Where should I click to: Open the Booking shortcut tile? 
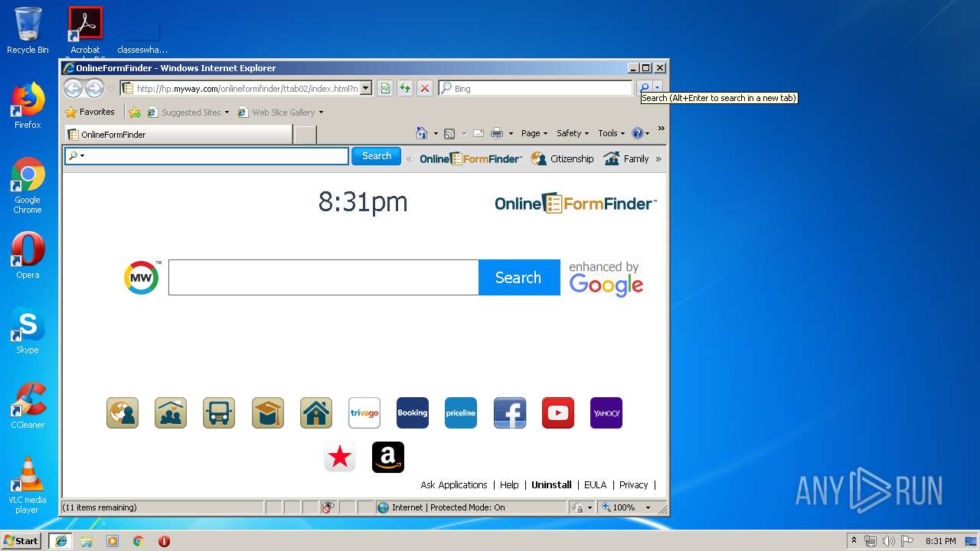pyautogui.click(x=413, y=413)
